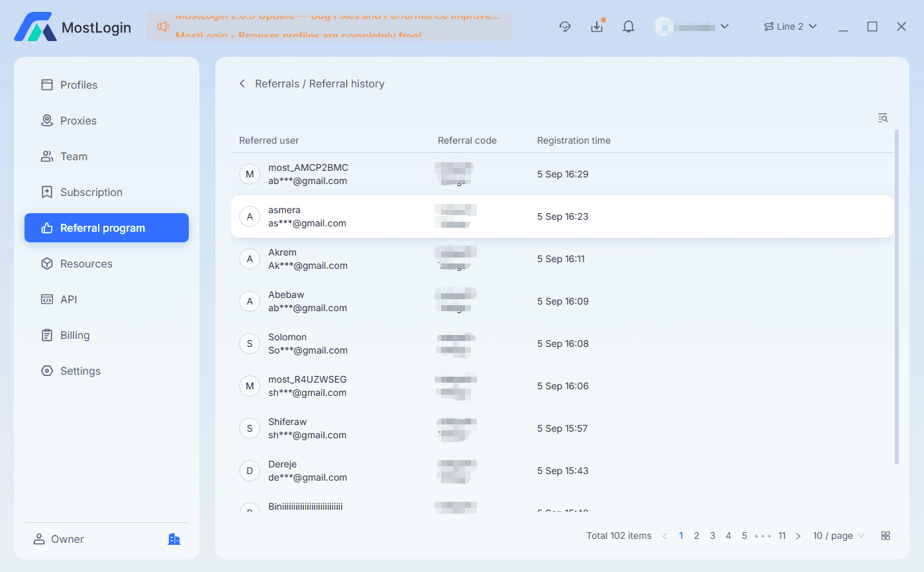Click avatar A of asmera row
Image resolution: width=924 pixels, height=572 pixels.
click(250, 216)
